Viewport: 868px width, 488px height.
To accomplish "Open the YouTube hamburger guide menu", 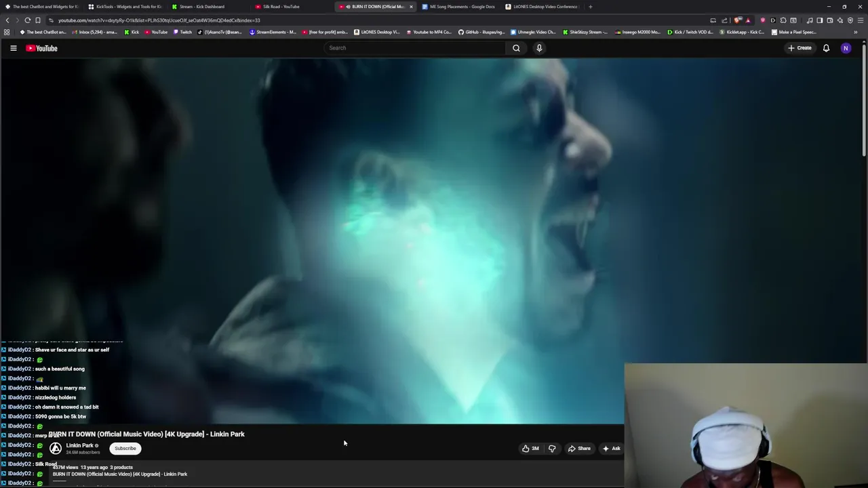I will [13, 48].
